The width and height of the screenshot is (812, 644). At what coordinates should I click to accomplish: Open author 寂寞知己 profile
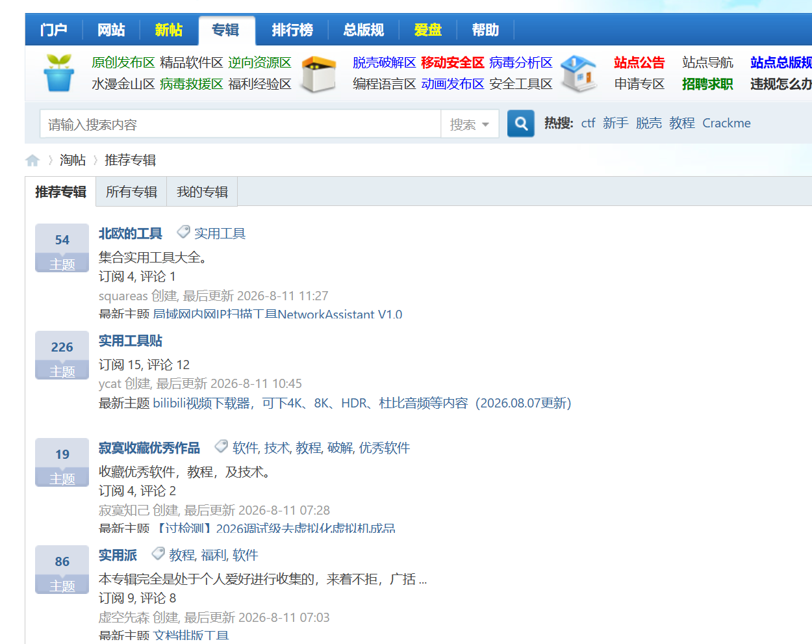[124, 510]
